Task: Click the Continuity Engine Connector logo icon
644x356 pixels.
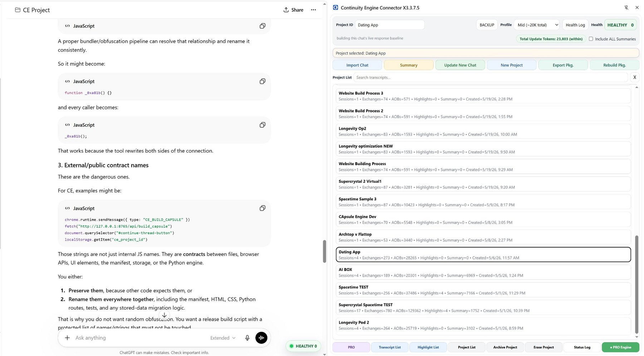Action: (336, 8)
